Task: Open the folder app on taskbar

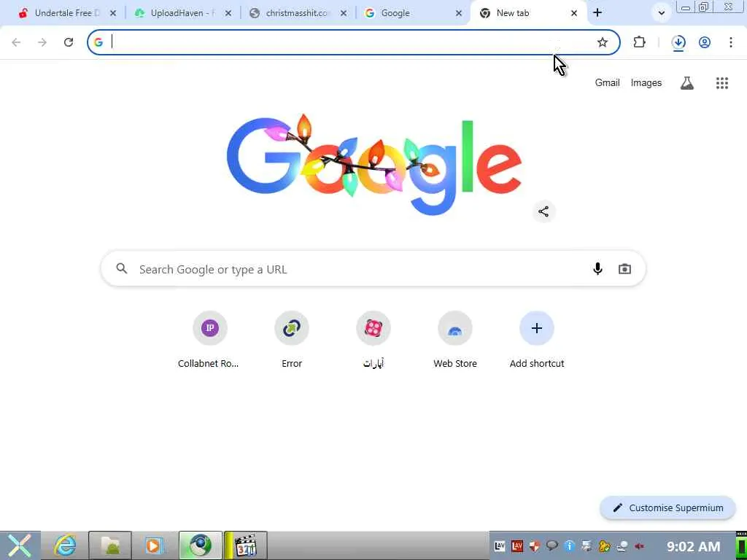Action: [x=110, y=545]
